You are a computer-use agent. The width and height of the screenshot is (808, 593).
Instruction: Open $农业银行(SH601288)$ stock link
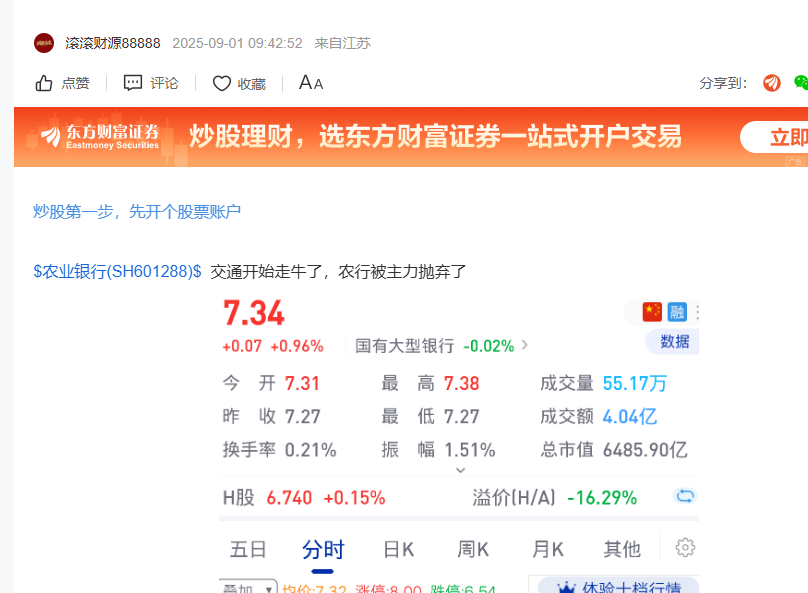pyautogui.click(x=117, y=272)
